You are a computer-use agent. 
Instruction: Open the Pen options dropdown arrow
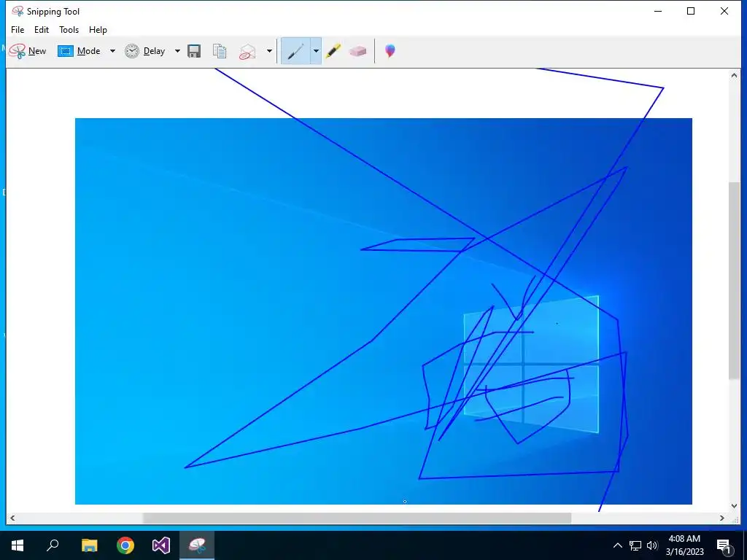(x=316, y=51)
